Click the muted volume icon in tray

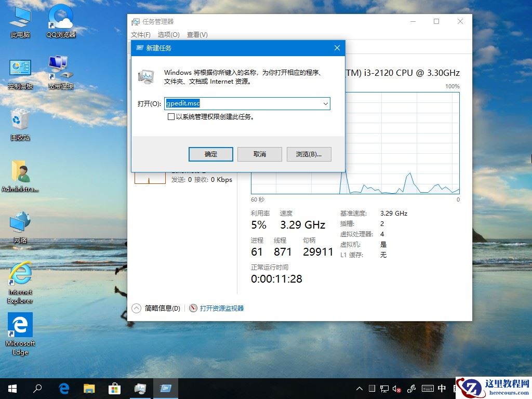396,388
